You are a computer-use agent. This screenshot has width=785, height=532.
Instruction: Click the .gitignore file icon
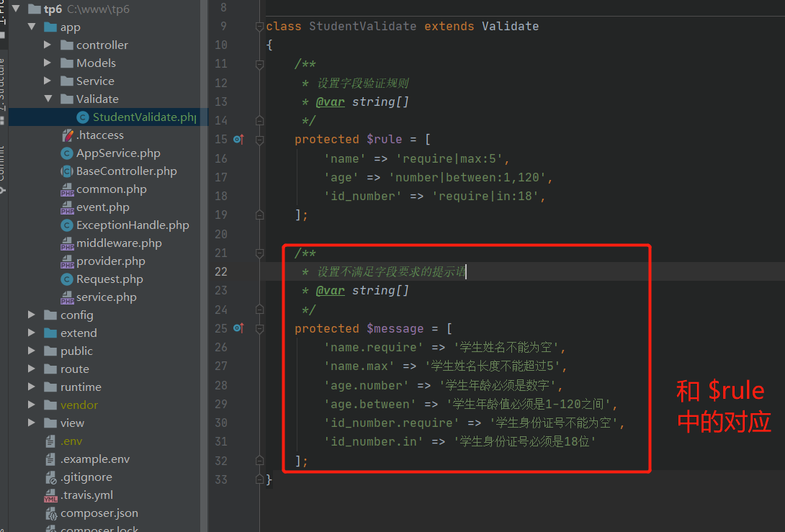coord(50,477)
